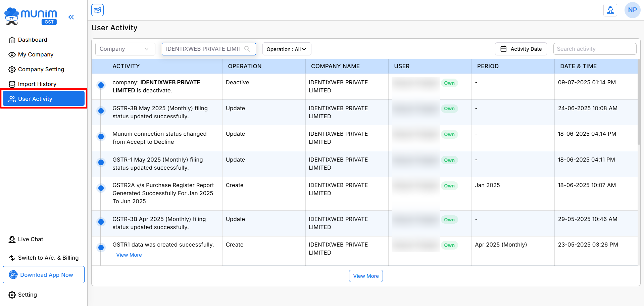Screen dimensions: 644x306
Task: Click the date 09-07-2025 01:14 PM
Action: [587, 83]
